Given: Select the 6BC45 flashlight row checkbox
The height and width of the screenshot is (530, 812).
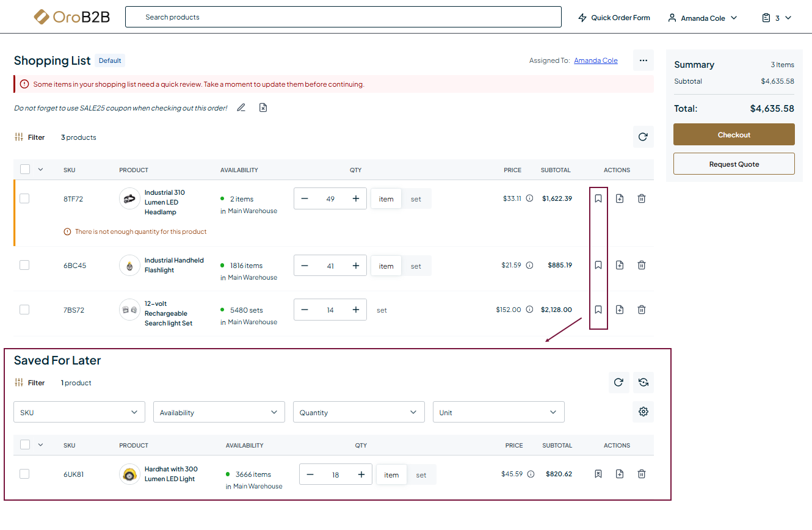Looking at the screenshot, I should 24,265.
